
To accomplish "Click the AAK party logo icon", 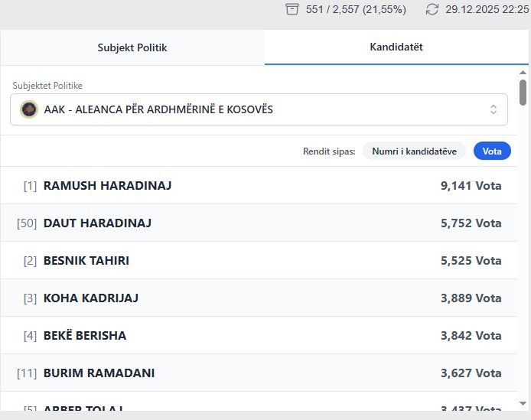I will click(29, 109).
